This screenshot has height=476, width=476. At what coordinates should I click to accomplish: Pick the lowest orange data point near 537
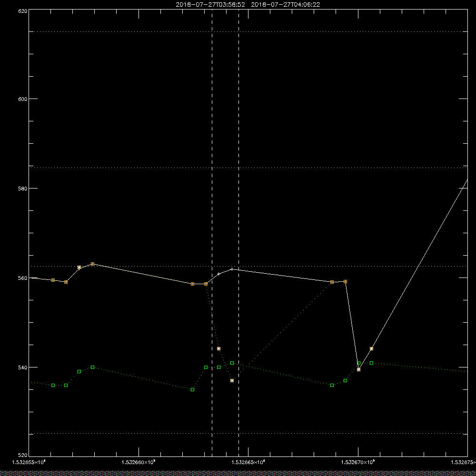coord(232,380)
